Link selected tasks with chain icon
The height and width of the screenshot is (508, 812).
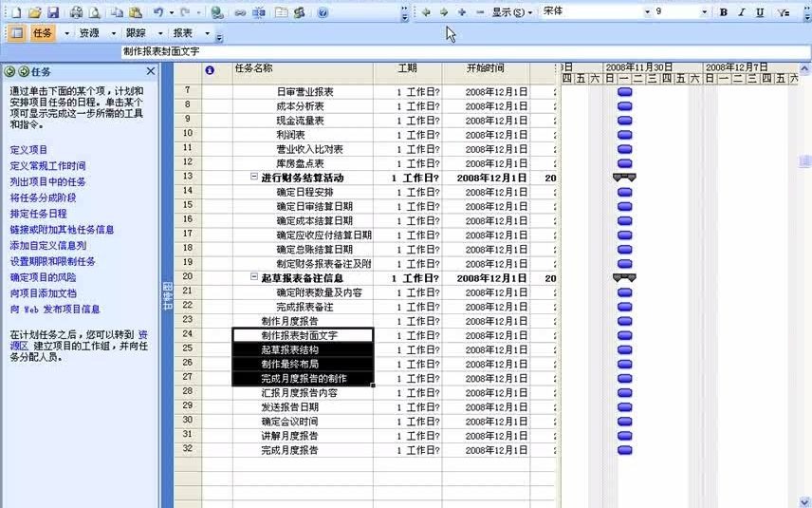[240, 12]
